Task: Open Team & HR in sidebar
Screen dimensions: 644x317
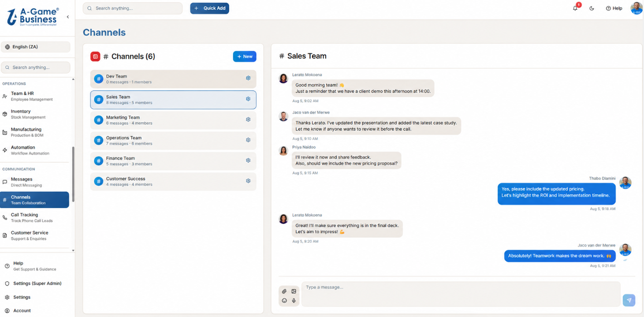Action: pyautogui.click(x=35, y=96)
